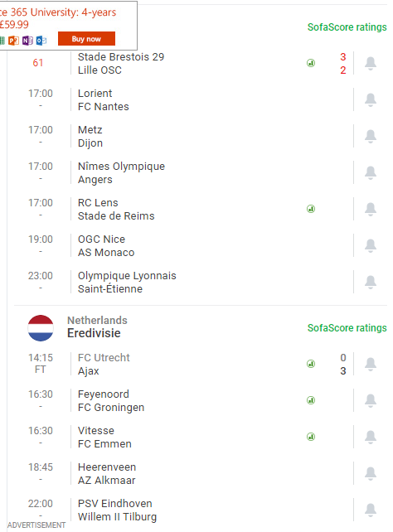
Task: Open ratings icon for Stade Brestois match
Action: 311,63
